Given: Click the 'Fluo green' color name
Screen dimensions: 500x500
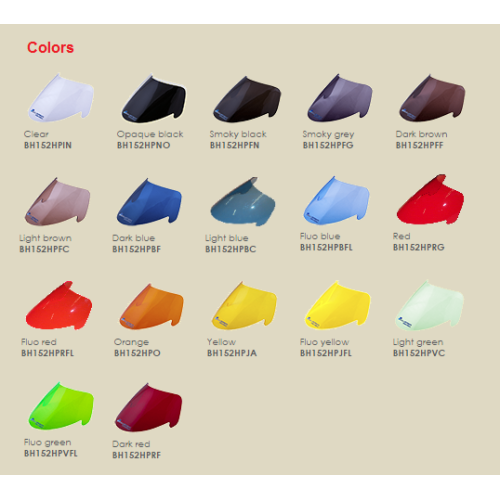Looking at the screenshot, I should (47, 442).
